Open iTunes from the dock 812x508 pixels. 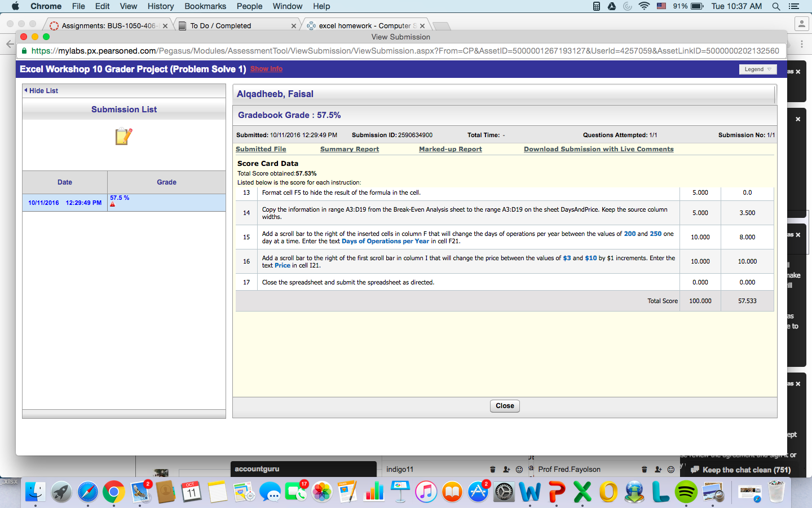[x=426, y=492]
